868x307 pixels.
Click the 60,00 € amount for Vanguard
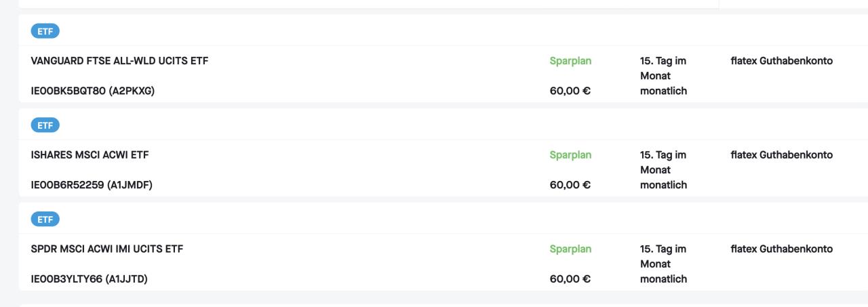[570, 91]
